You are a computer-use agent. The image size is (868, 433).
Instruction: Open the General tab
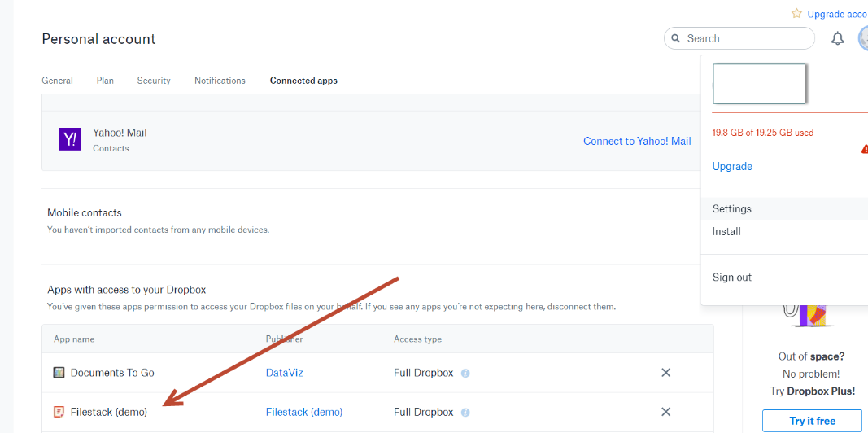point(57,81)
